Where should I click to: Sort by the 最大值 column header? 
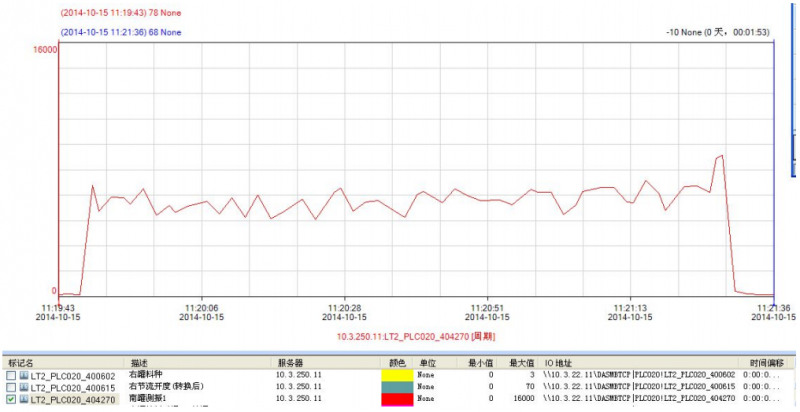[521, 362]
